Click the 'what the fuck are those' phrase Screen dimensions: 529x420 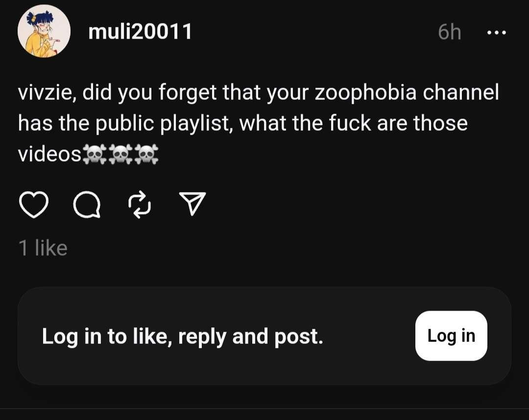tap(354, 123)
